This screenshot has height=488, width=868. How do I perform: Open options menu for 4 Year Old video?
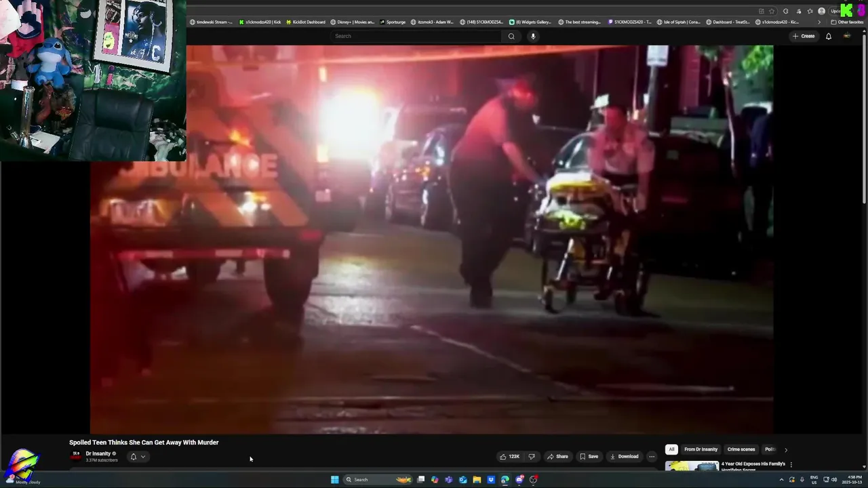[791, 465]
